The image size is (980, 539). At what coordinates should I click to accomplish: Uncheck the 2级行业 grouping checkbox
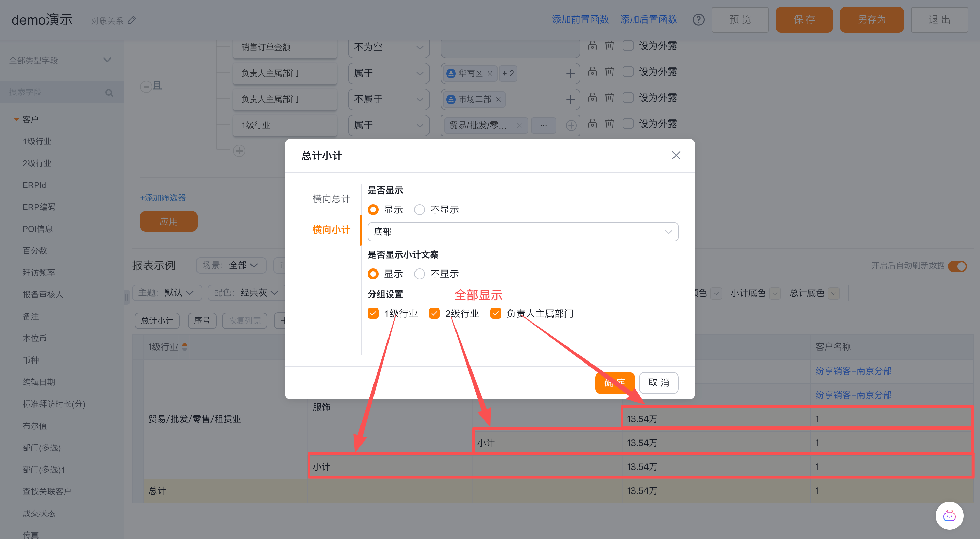(434, 313)
